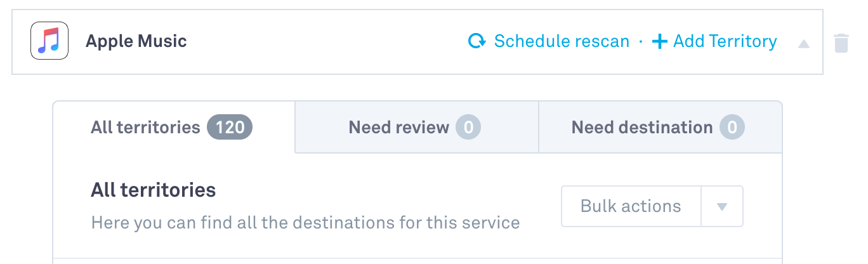This screenshot has height=264, width=868.
Task: Collapse the Apple Music panel
Action: point(803,43)
